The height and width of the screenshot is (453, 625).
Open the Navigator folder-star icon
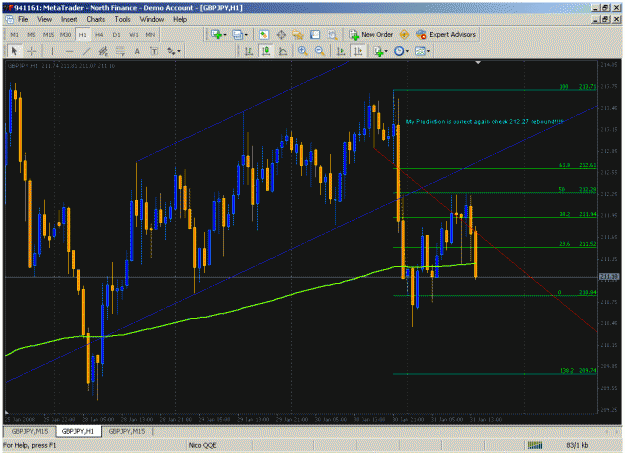click(x=298, y=35)
